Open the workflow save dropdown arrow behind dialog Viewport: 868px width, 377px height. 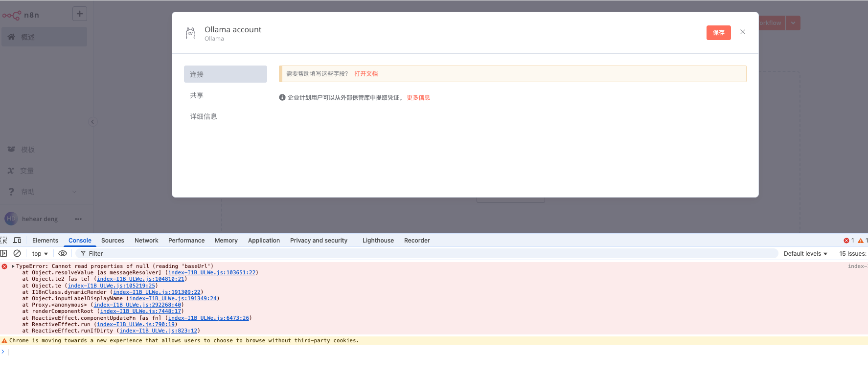click(x=793, y=23)
